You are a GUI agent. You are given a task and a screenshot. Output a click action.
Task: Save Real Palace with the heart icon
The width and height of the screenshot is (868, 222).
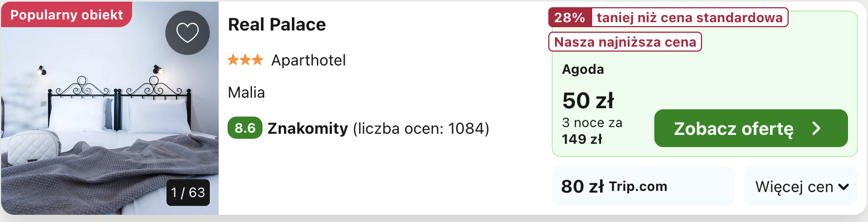coord(188,33)
